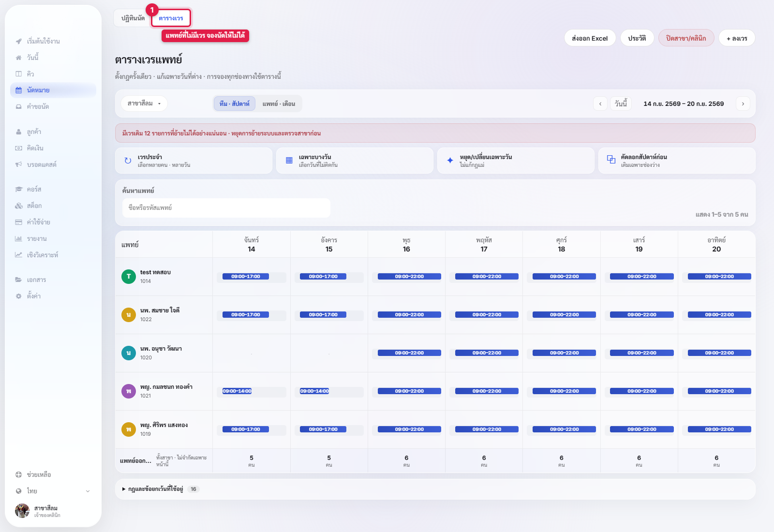Open คำขอนัด inbox icon in sidebar
Image resolution: width=774 pixels, height=532 pixels.
tap(18, 107)
